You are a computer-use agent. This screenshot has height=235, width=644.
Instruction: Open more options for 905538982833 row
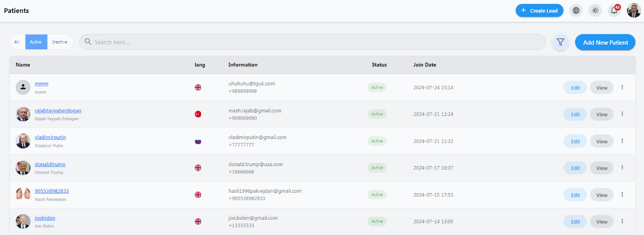622,194
